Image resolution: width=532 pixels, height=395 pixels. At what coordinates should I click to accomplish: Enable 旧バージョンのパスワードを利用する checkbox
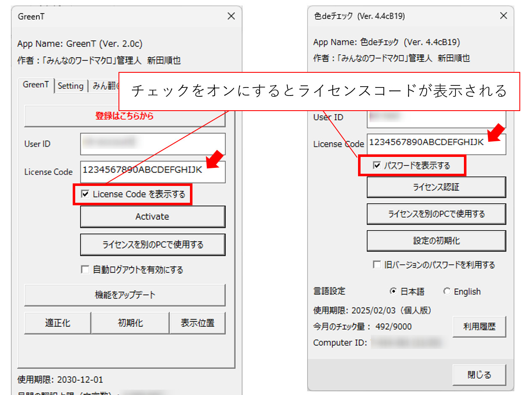[x=377, y=265]
